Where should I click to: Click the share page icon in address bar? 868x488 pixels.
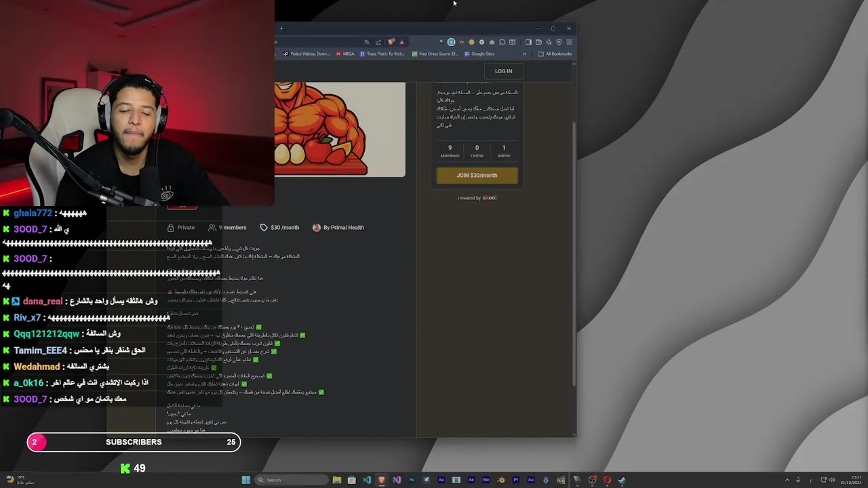click(378, 42)
